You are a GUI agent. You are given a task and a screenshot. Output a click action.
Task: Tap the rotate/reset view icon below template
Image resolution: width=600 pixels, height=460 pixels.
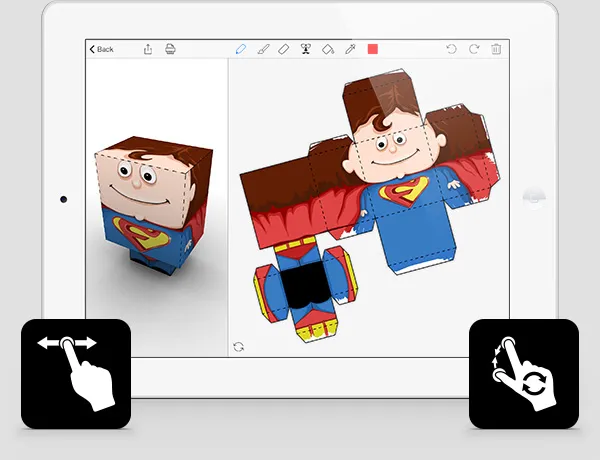(x=238, y=347)
